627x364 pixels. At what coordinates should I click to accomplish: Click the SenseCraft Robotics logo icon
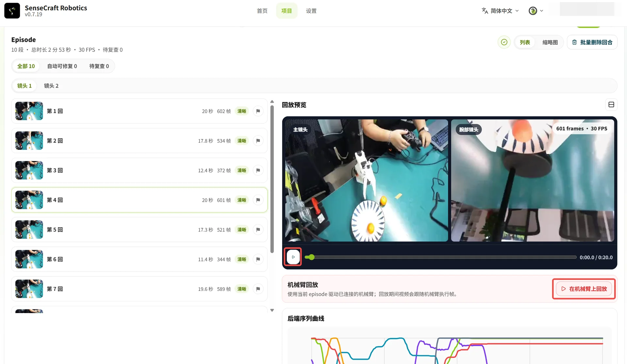(x=12, y=11)
